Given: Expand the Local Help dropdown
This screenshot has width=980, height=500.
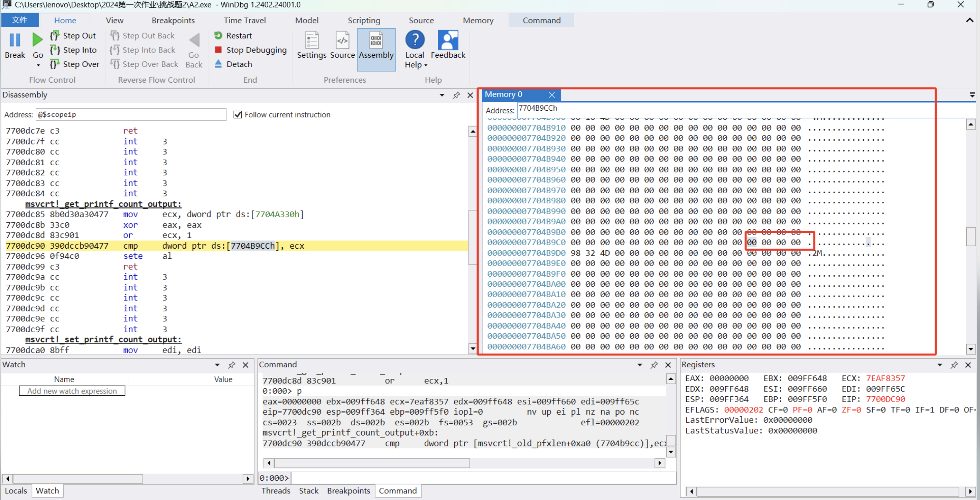Looking at the screenshot, I should (426, 65).
